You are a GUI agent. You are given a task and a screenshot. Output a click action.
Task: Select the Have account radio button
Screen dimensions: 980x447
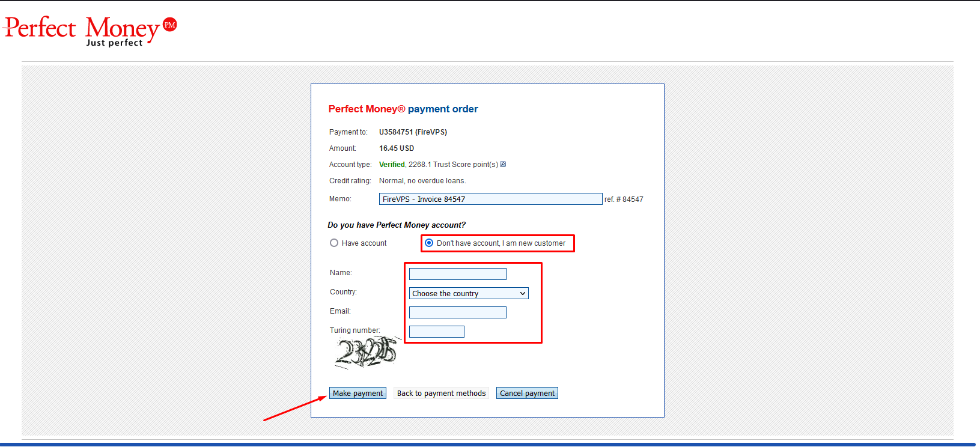[334, 243]
